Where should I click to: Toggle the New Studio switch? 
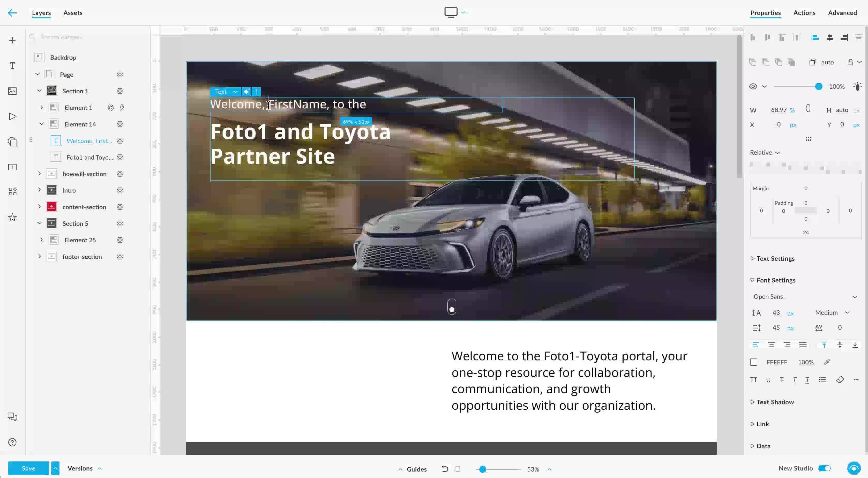click(825, 468)
